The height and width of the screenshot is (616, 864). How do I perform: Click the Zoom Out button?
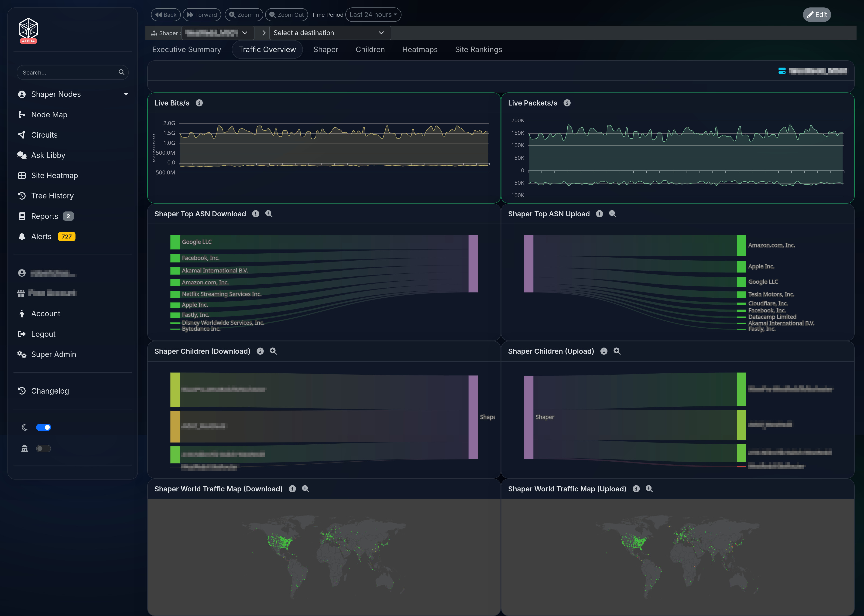[x=286, y=15]
